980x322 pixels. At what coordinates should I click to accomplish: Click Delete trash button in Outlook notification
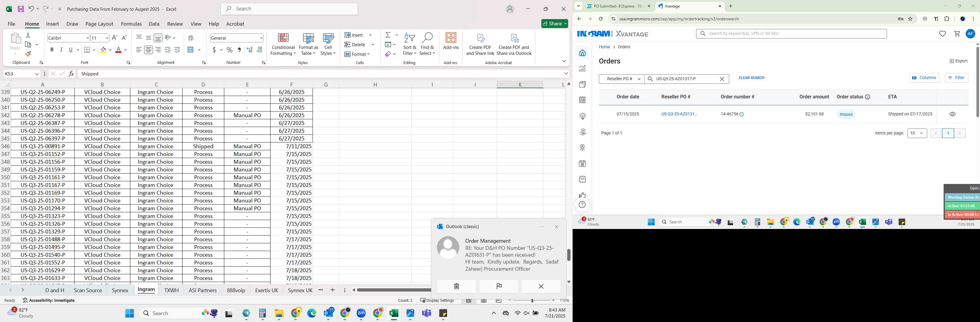[457, 286]
